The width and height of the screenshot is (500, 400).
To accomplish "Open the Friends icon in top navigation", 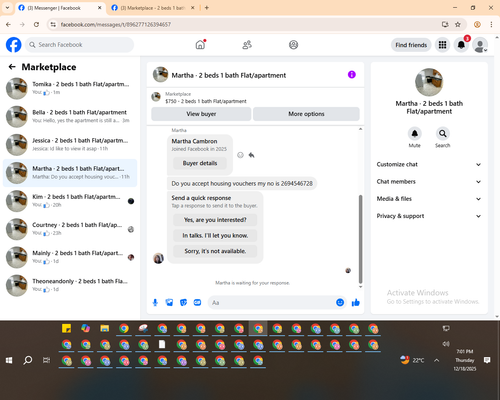I will click(x=247, y=45).
